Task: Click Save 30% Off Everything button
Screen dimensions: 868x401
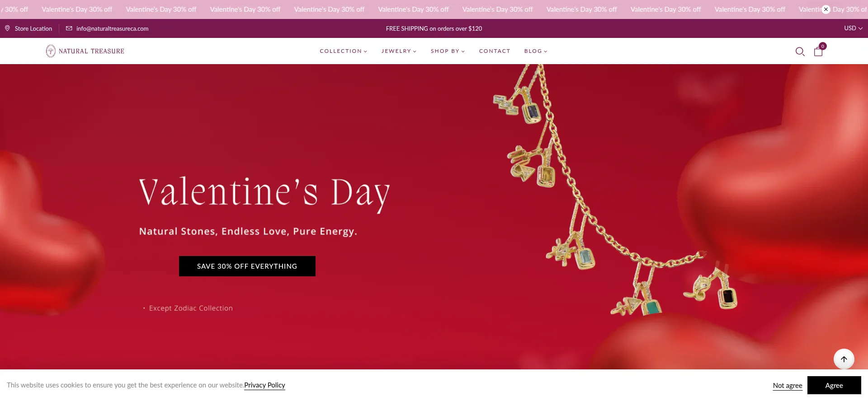Action: (247, 266)
